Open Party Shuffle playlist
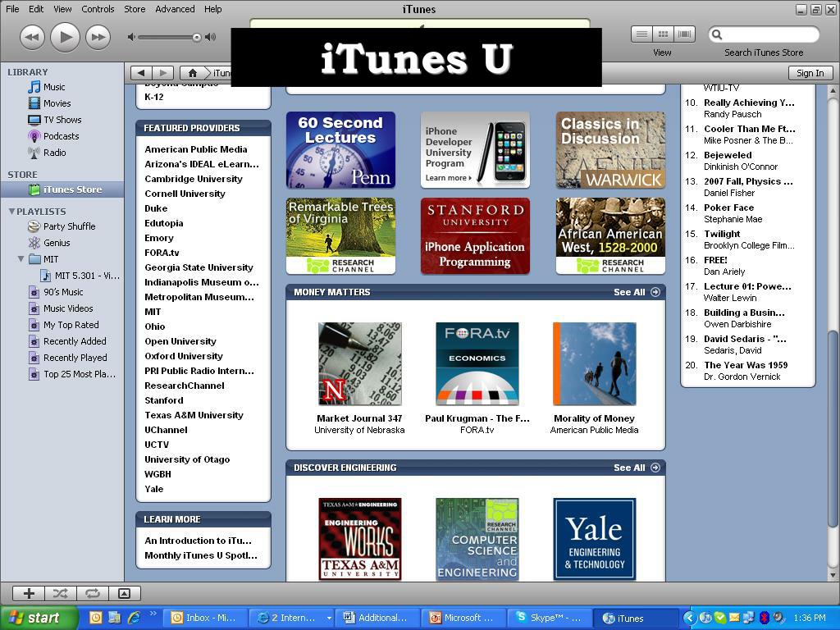This screenshot has height=630, width=840. (x=69, y=226)
